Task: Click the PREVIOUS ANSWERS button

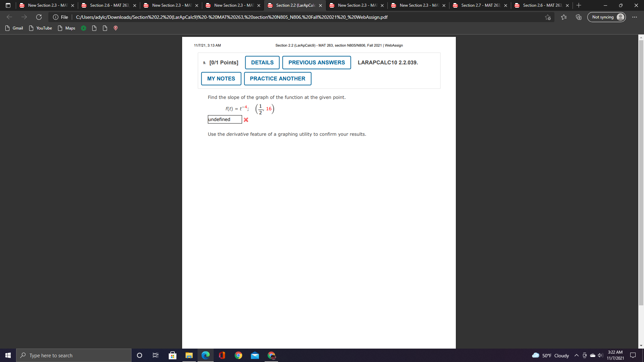Action: [316, 62]
